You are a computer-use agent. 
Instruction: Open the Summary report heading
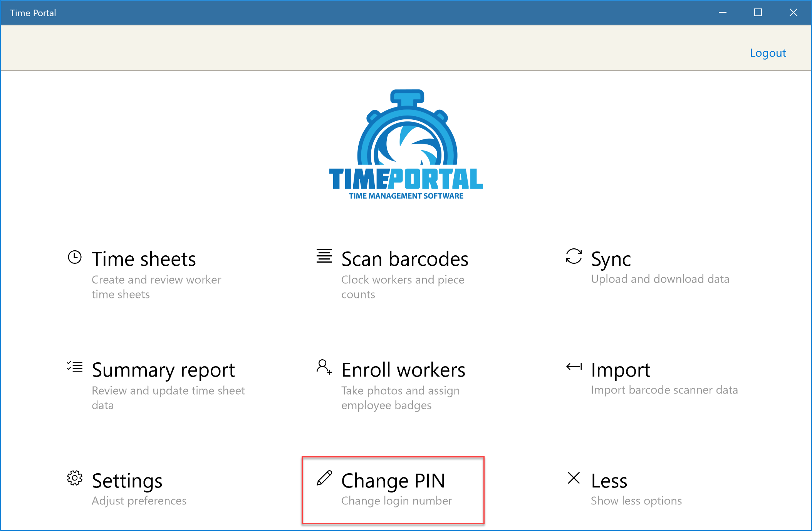coord(163,370)
